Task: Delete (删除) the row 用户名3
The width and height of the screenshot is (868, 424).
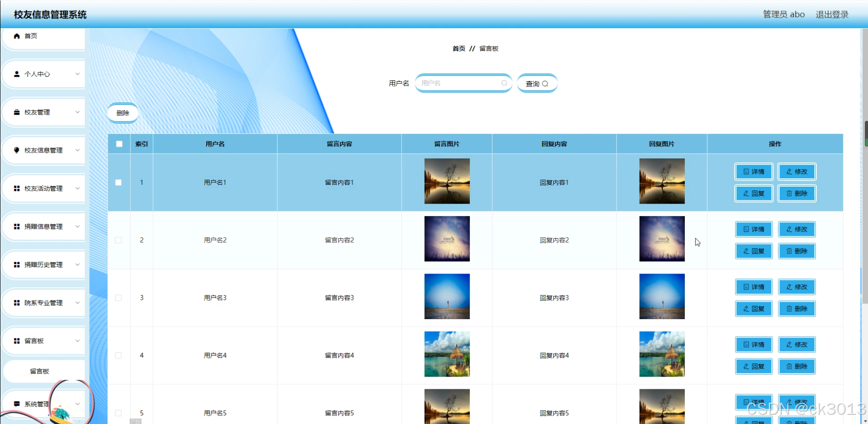Action: point(797,309)
